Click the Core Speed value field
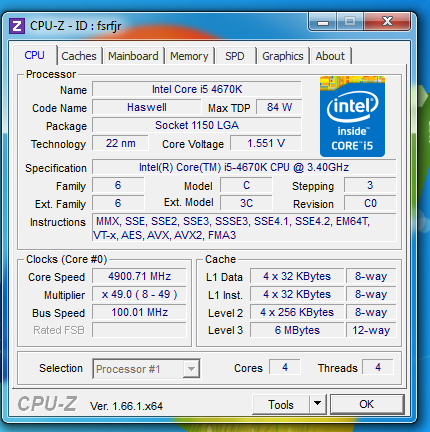The image size is (430, 432). pyautogui.click(x=139, y=276)
